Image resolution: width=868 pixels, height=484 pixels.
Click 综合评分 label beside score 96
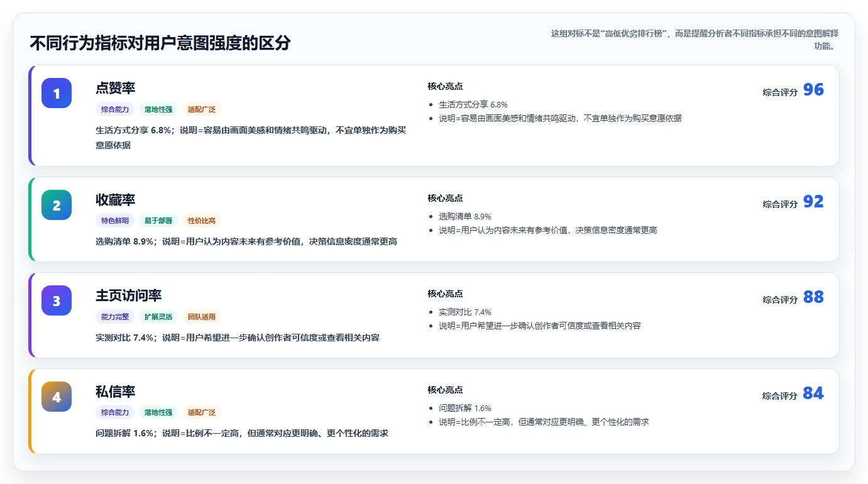[780, 92]
